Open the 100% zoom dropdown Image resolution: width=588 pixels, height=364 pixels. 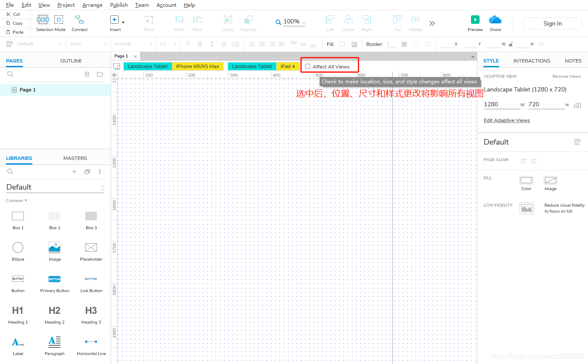pyautogui.click(x=304, y=23)
